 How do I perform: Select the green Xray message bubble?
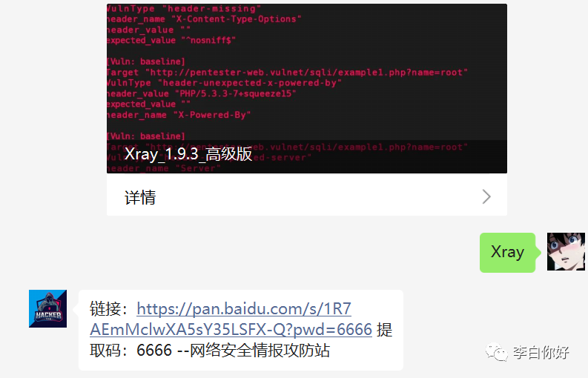tap(507, 252)
